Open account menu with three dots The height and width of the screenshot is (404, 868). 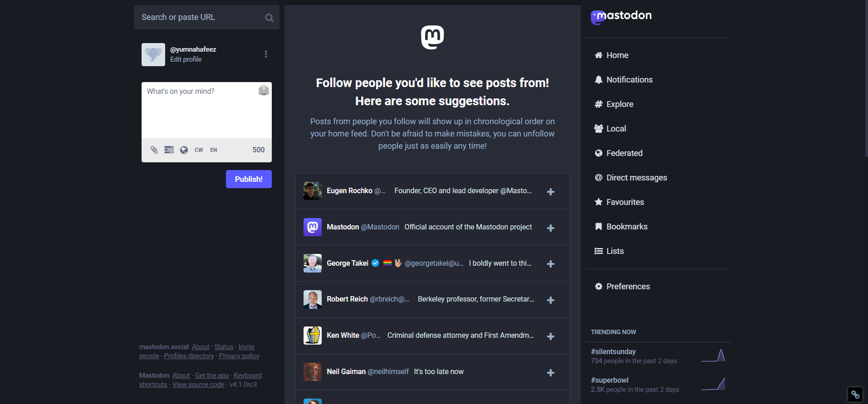[x=266, y=54]
